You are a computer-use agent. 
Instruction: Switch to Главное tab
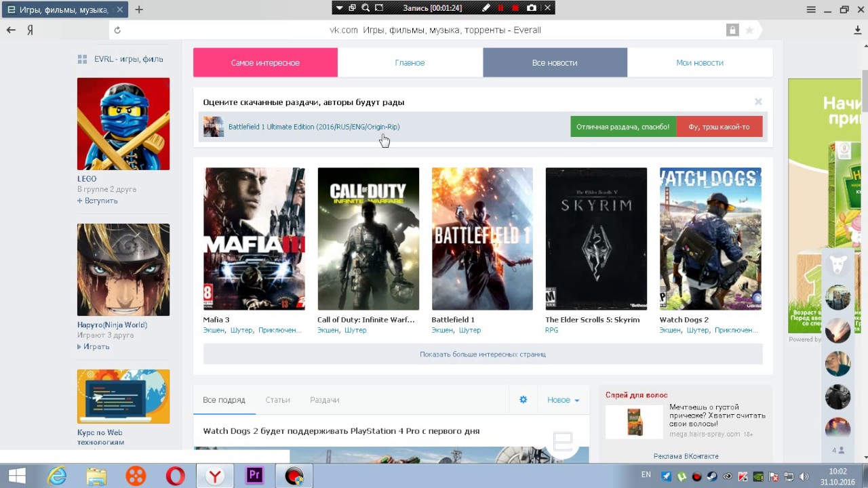pyautogui.click(x=410, y=62)
